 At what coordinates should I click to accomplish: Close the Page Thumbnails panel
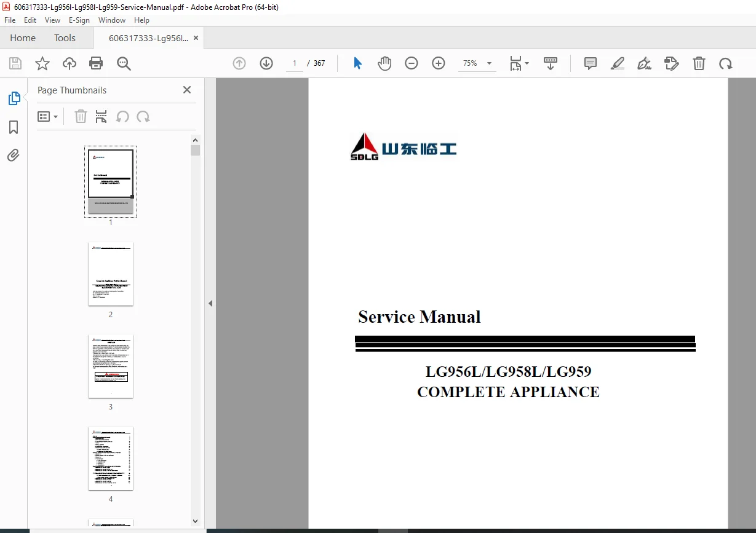click(x=187, y=90)
